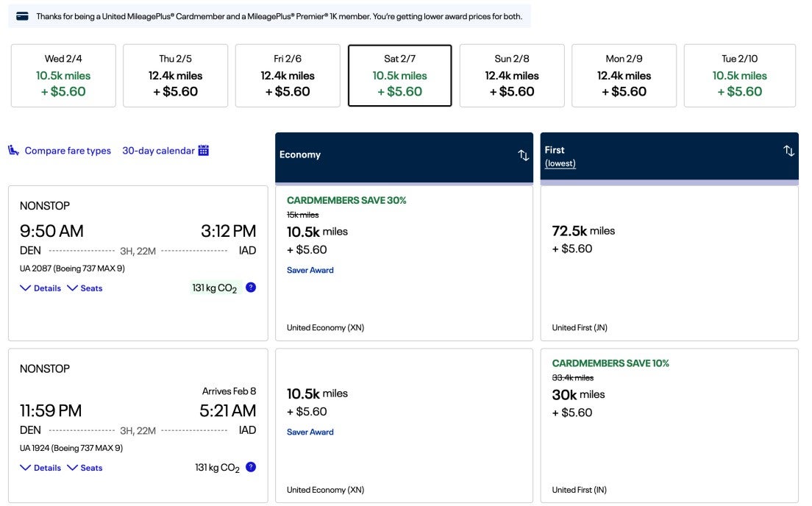Viewport: 812px width, 506px height.
Task: Select the Tue 2/10 date tab
Action: pos(739,75)
